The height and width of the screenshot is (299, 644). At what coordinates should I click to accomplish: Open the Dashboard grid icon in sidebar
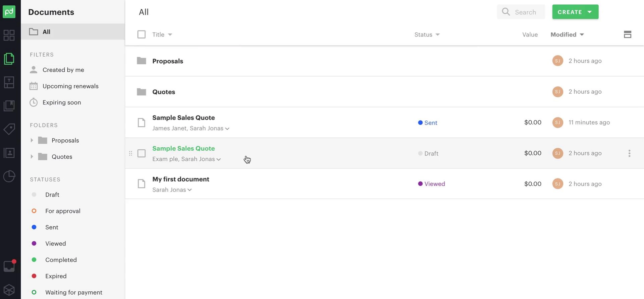[x=9, y=35]
